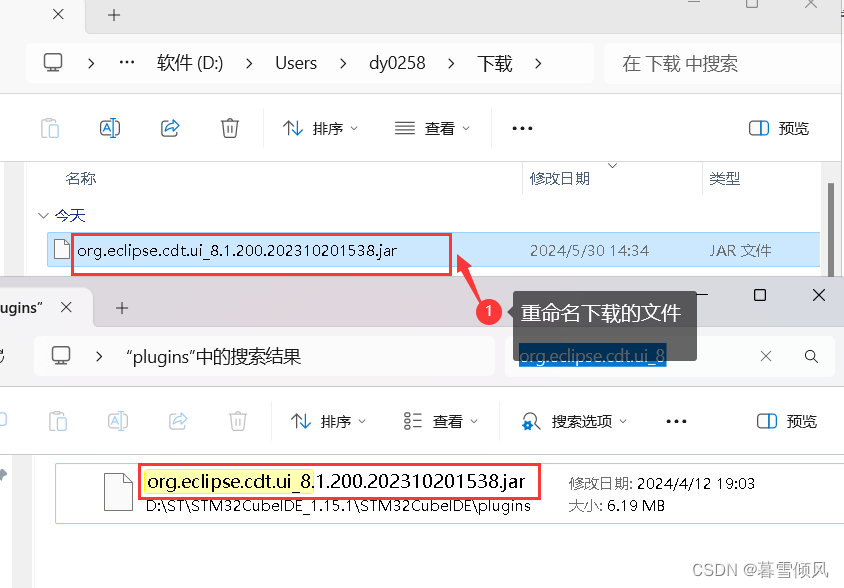Click the paste icon in plugins toolbar
Image resolution: width=844 pixels, height=588 pixels.
58,421
